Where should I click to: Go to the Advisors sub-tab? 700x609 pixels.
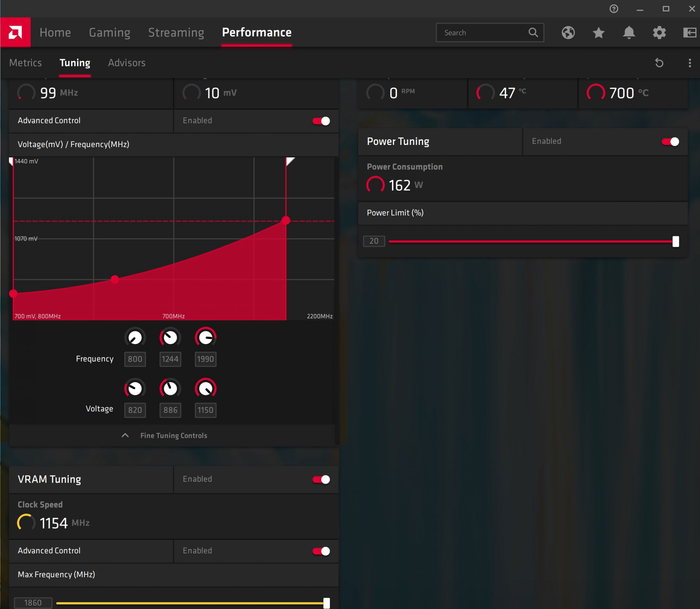click(127, 63)
